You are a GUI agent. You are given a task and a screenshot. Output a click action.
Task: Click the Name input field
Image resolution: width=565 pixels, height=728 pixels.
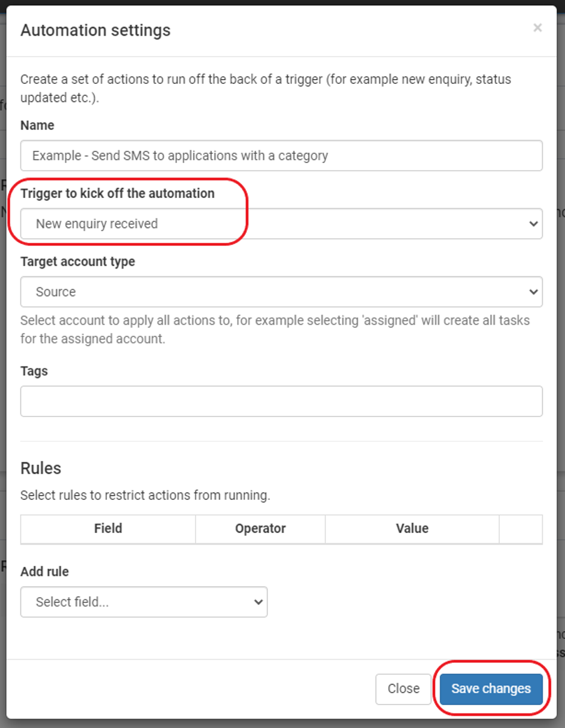[281, 156]
